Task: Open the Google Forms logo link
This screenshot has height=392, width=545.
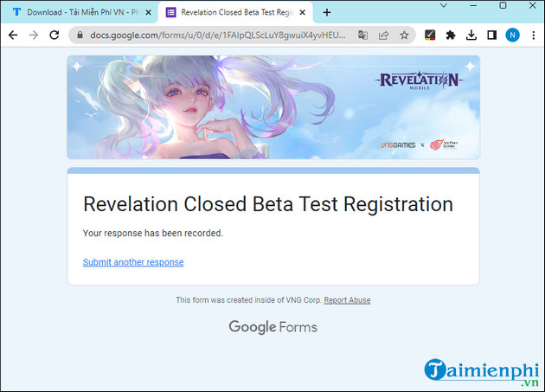Action: (x=272, y=327)
